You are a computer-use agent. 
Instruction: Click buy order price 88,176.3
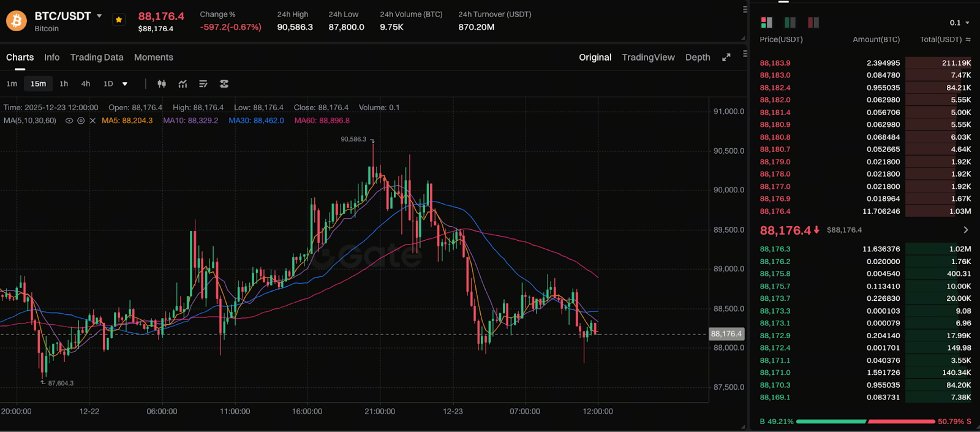[775, 249]
